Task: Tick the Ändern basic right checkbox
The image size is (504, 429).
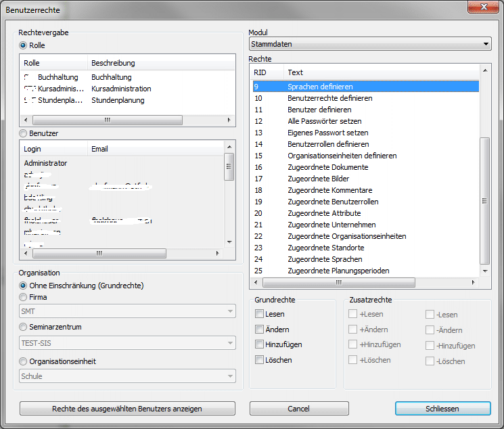Action: point(260,330)
